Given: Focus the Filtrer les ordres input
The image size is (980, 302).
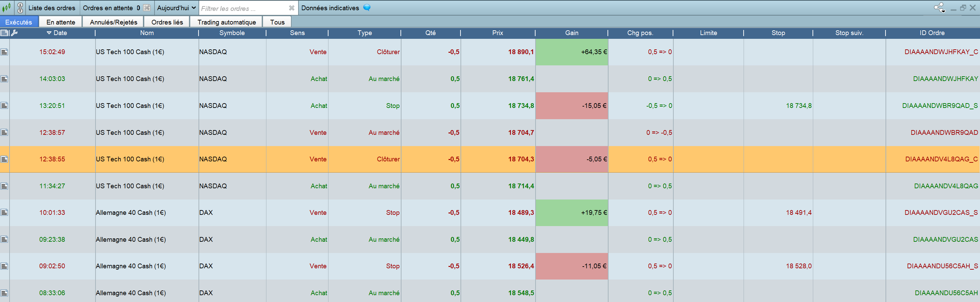Looking at the screenshot, I should (x=244, y=9).
